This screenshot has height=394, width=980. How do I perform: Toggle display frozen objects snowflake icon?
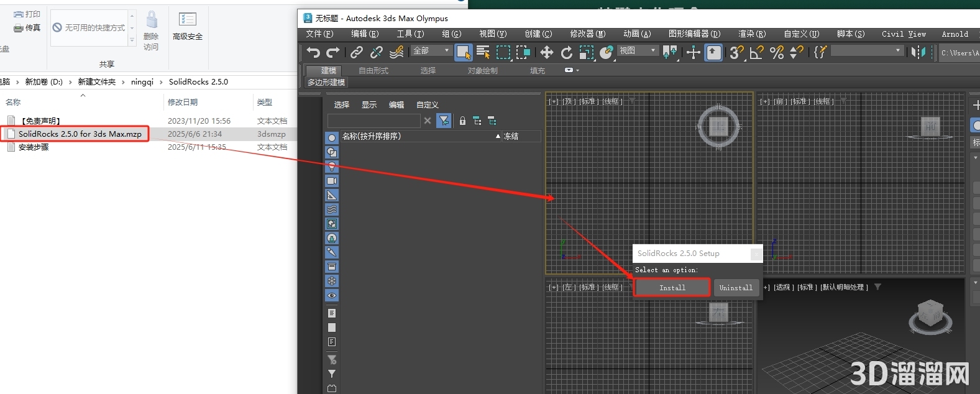point(332,281)
